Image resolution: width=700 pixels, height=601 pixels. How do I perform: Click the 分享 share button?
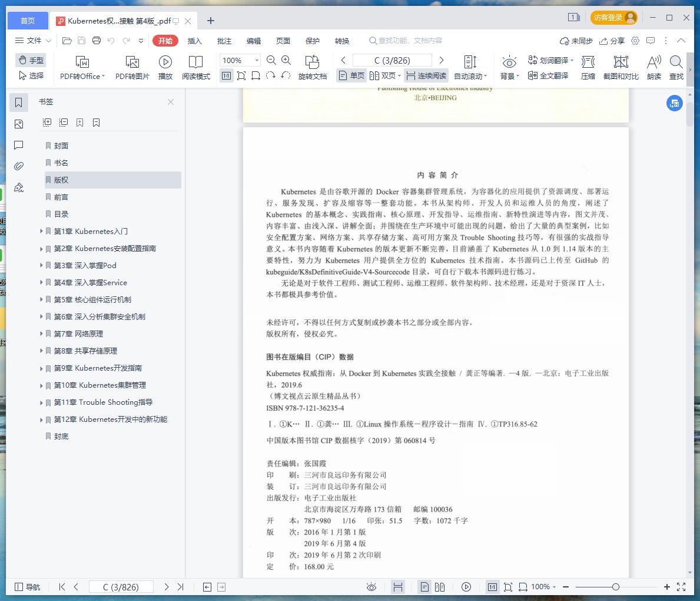click(612, 41)
